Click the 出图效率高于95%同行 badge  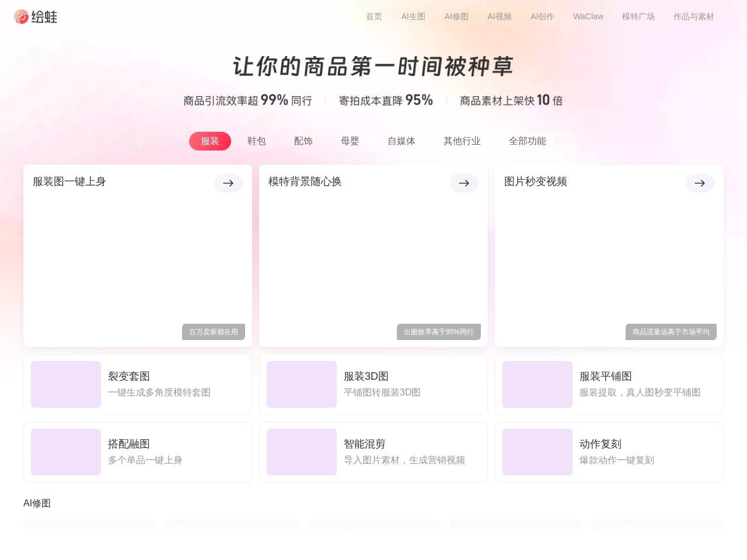439,332
